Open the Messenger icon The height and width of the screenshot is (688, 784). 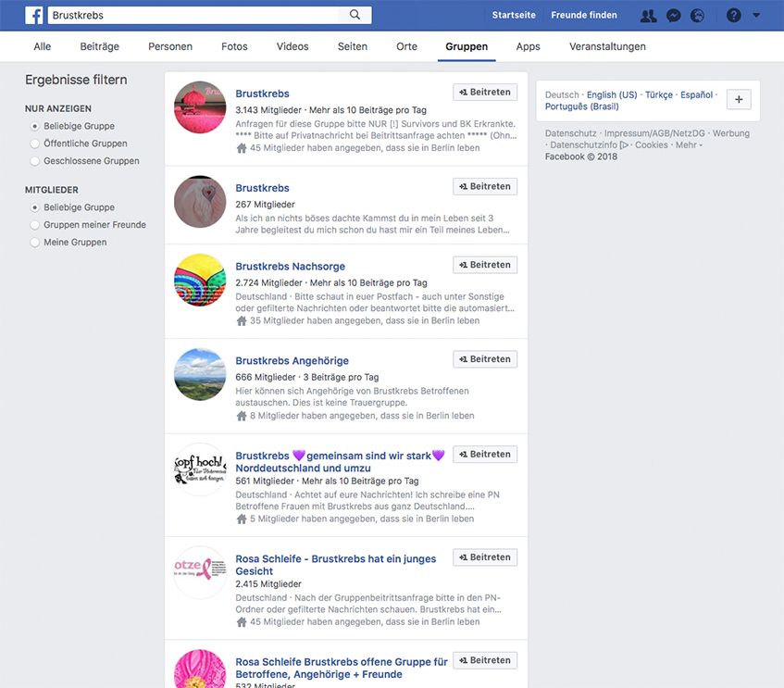pos(674,16)
